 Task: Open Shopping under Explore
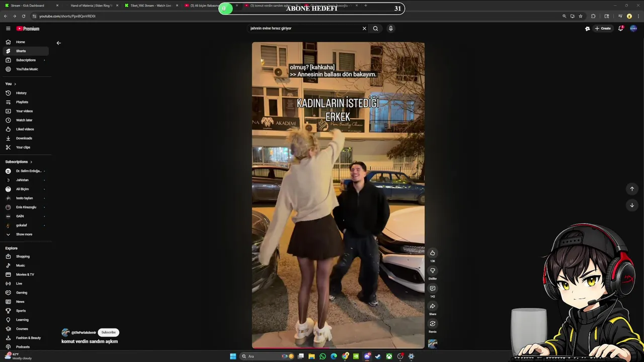tap(25, 256)
